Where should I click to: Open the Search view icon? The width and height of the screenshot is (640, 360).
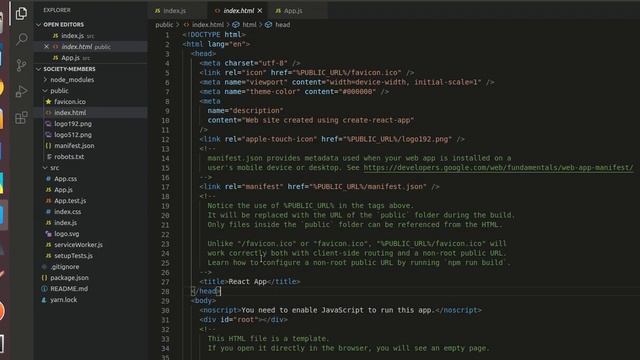(21, 39)
